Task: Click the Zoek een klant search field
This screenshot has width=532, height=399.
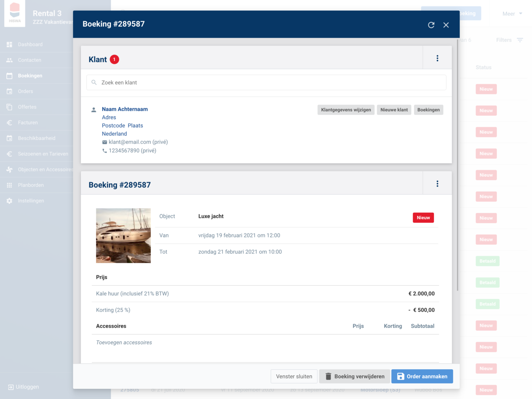Action: pyautogui.click(x=266, y=83)
